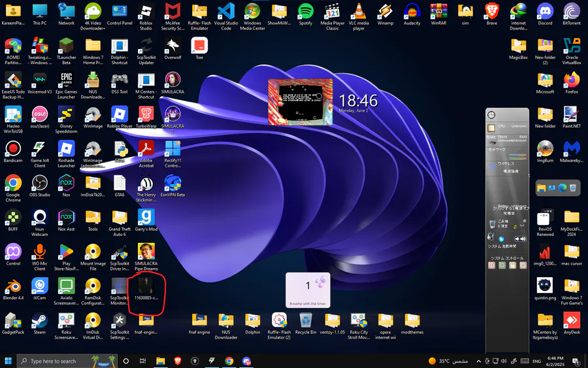This screenshot has width=588, height=368.
Task: Open the McAfee Security Scan icon
Action: click(x=172, y=16)
